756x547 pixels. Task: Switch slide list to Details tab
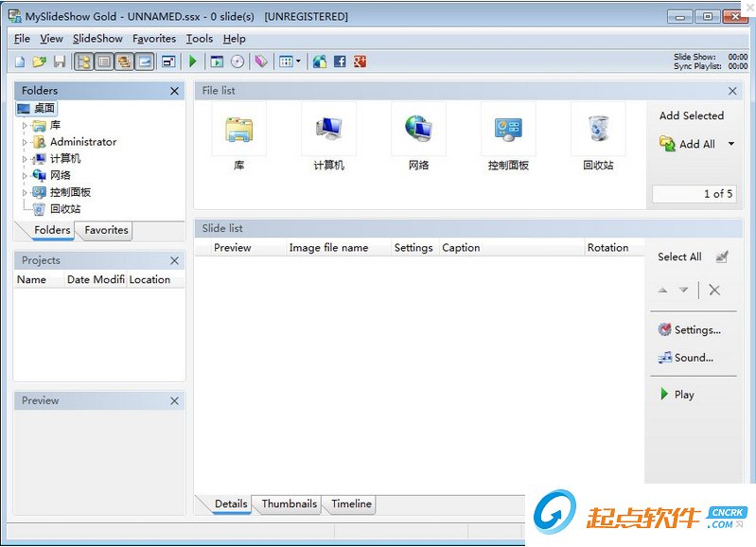pyautogui.click(x=231, y=504)
